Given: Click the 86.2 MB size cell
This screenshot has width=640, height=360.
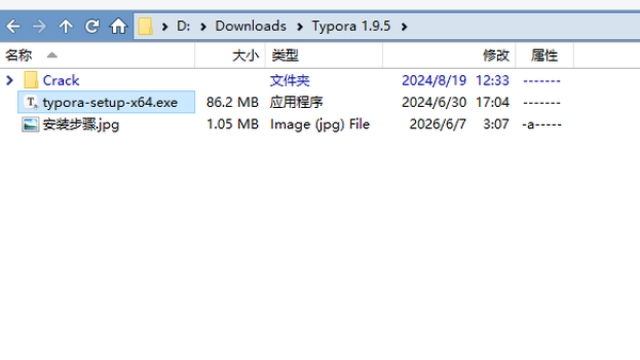Looking at the screenshot, I should [232, 102].
